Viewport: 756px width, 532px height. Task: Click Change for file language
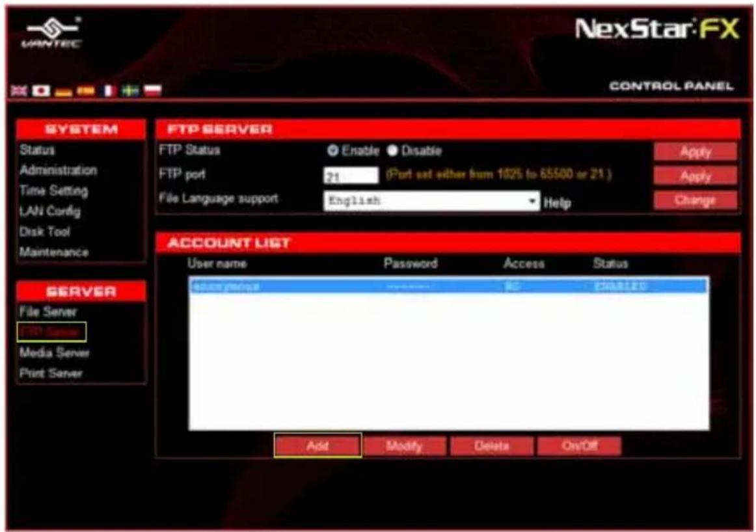[695, 200]
